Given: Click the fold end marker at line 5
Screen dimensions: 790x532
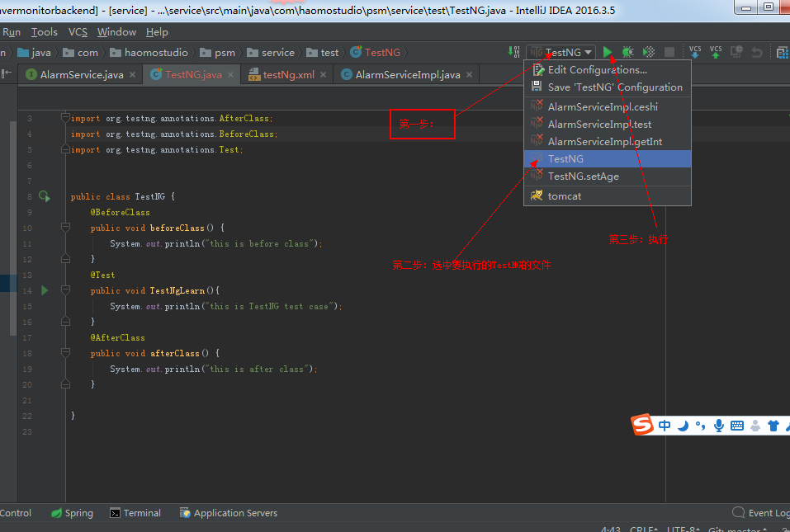Looking at the screenshot, I should 65,149.
